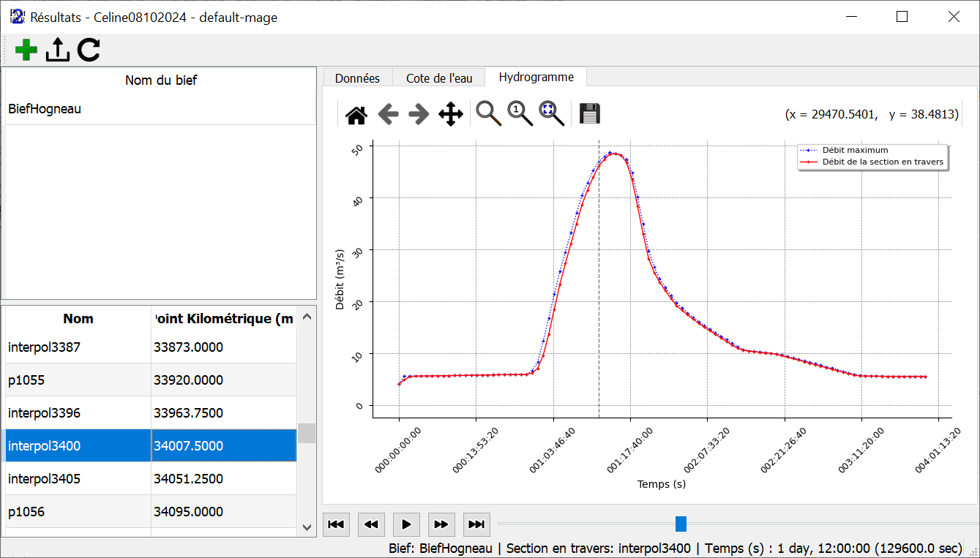
Task: Switch to the Données tab
Action: (357, 78)
